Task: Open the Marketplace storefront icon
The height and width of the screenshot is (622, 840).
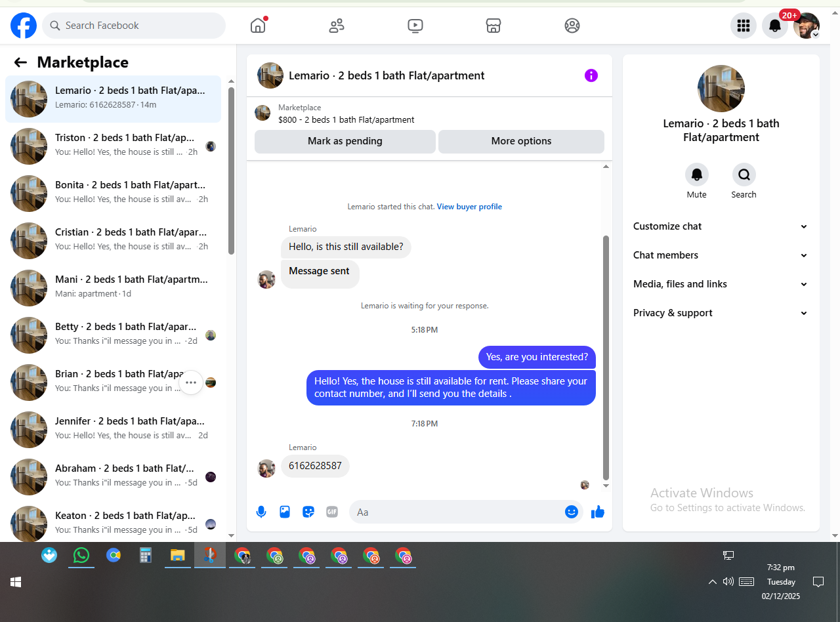Action: coord(493,26)
